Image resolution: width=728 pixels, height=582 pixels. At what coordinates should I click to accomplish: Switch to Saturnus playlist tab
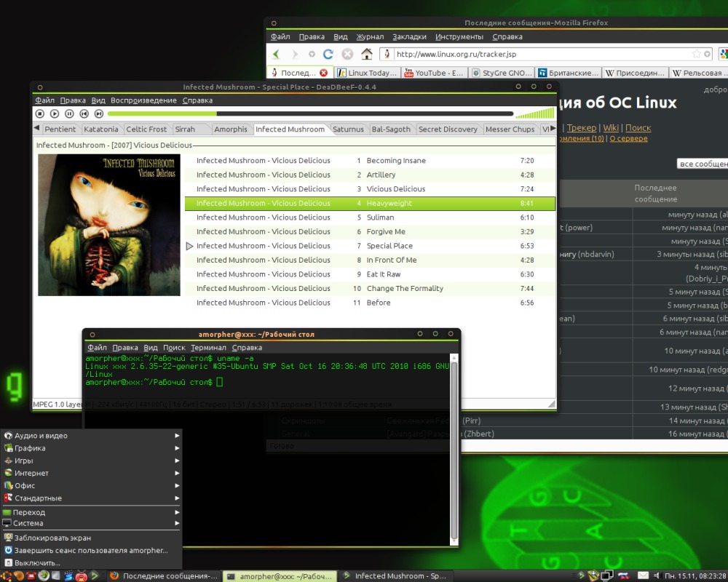[348, 129]
